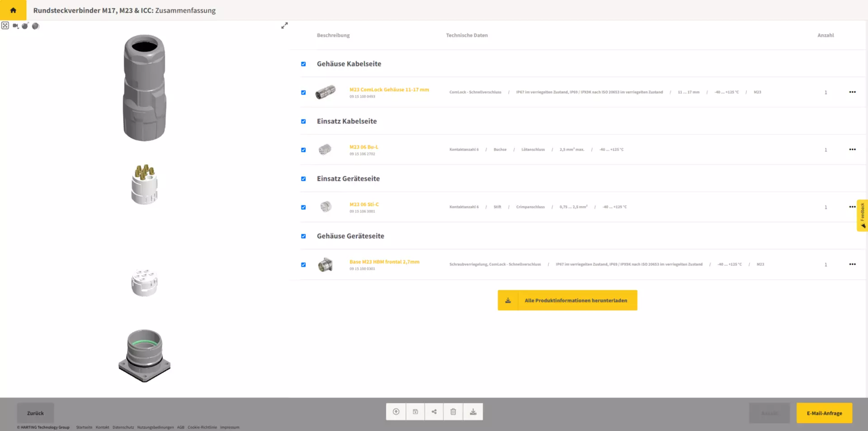Viewport: 868px width, 431px height.
Task: Uncheck the M23 ComLock Gehäuse 11-17 mm item
Action: click(303, 92)
